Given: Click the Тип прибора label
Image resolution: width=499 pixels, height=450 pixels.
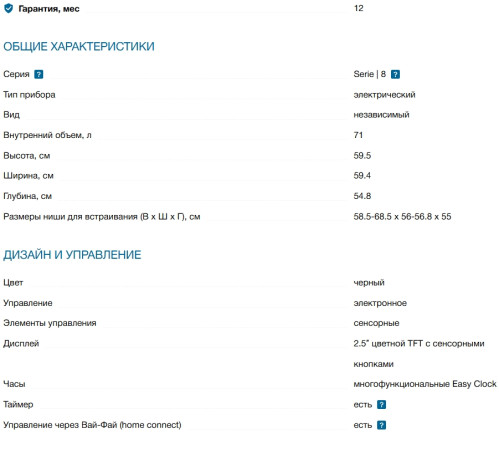Looking at the screenshot, I should pyautogui.click(x=29, y=95).
